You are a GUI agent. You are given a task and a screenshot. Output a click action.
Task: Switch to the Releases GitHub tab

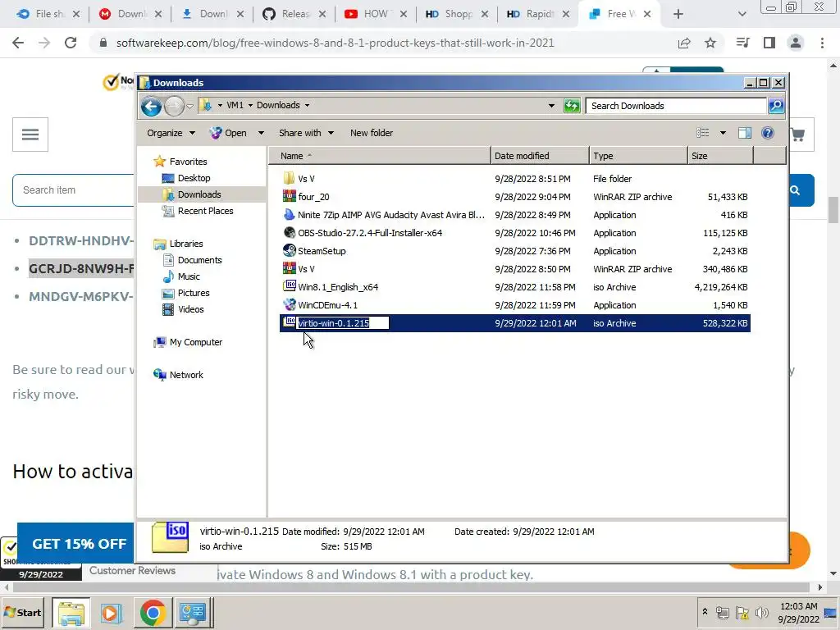click(294, 14)
